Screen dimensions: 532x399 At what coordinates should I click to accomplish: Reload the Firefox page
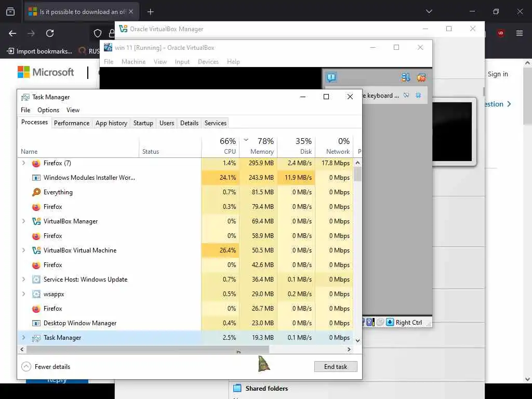(50, 33)
